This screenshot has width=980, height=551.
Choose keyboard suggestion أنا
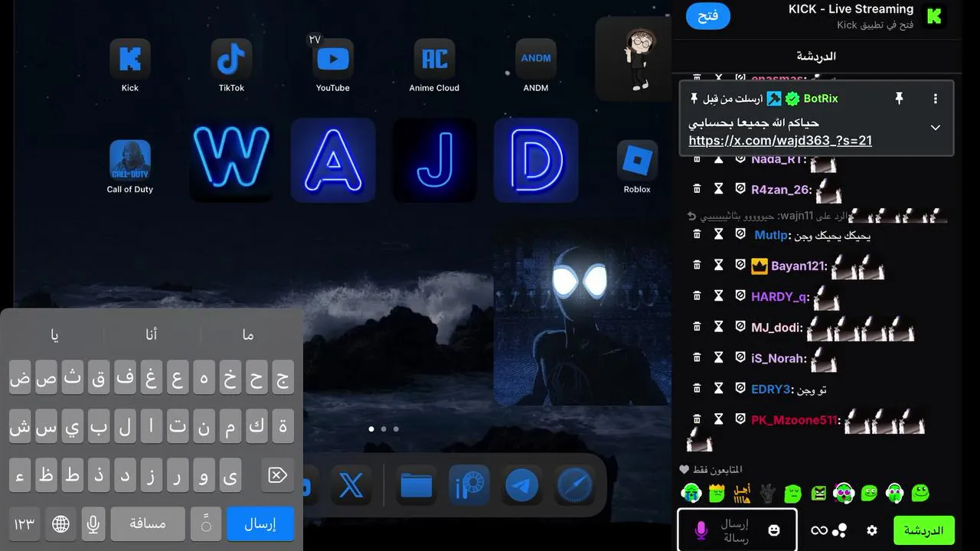tap(152, 334)
